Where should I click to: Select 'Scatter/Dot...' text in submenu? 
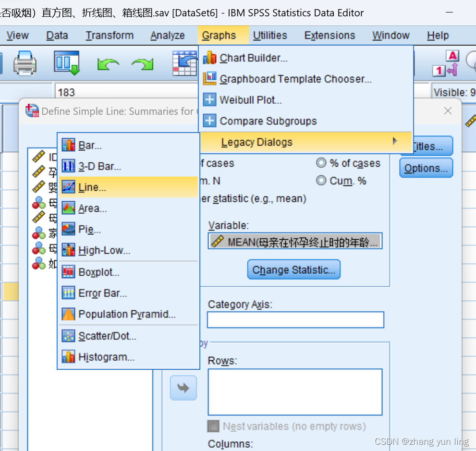click(108, 336)
